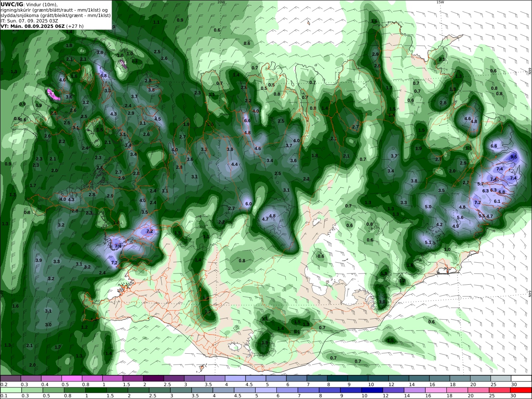Click the '15W' longitude label at top
This screenshot has height=399, width=532.
pos(440,2)
